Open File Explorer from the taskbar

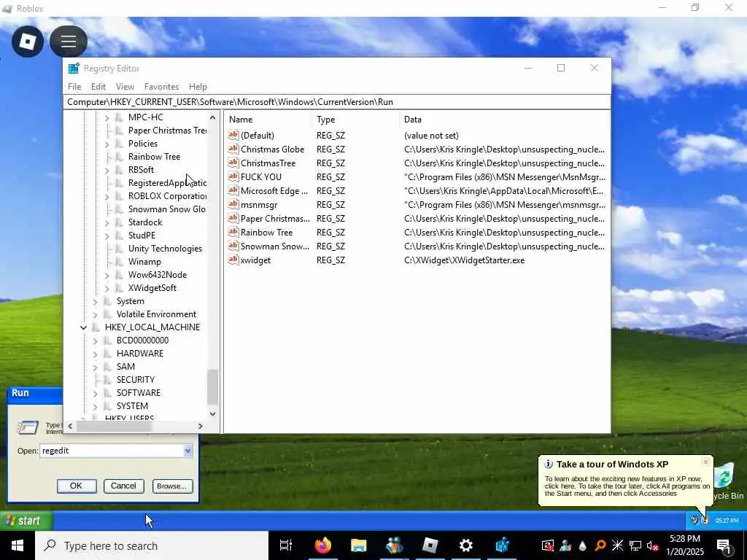click(x=359, y=545)
